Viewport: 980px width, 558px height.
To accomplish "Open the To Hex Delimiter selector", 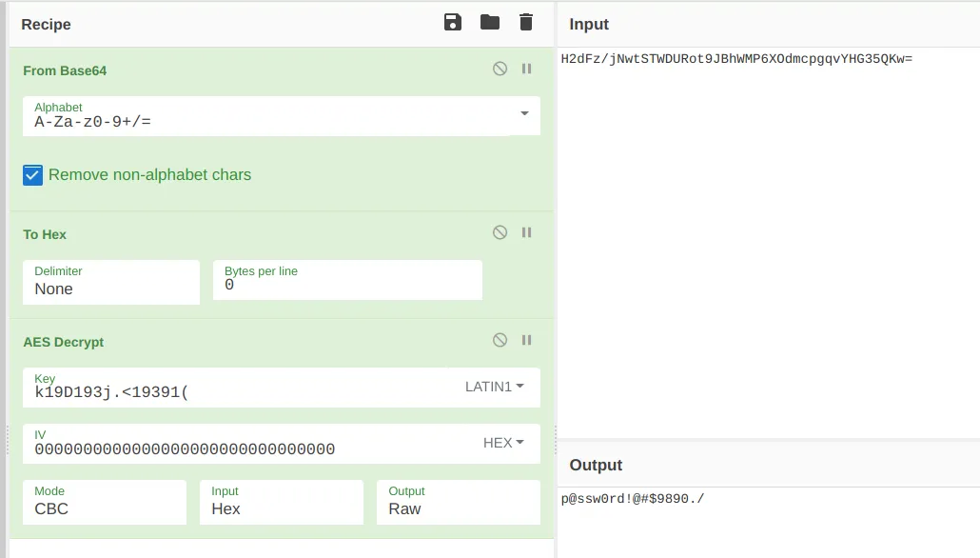I will (111, 283).
